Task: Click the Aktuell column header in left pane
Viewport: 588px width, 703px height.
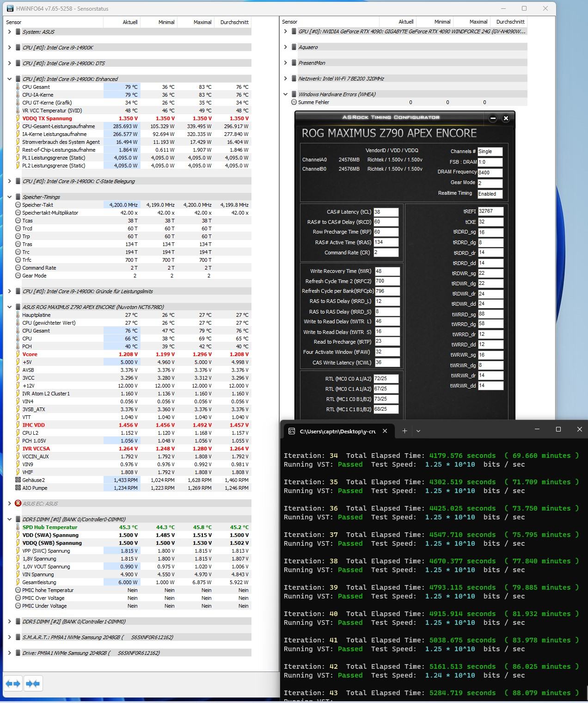Action: [x=122, y=22]
